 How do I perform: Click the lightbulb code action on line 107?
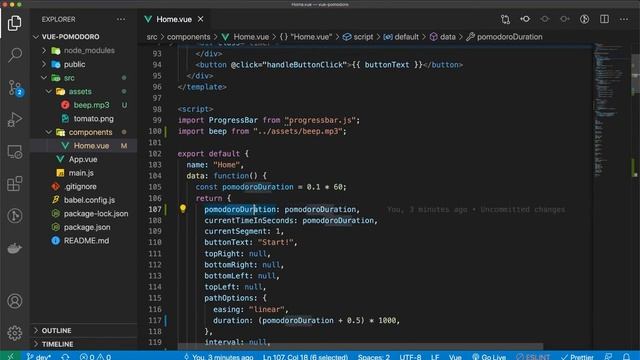tap(183, 209)
